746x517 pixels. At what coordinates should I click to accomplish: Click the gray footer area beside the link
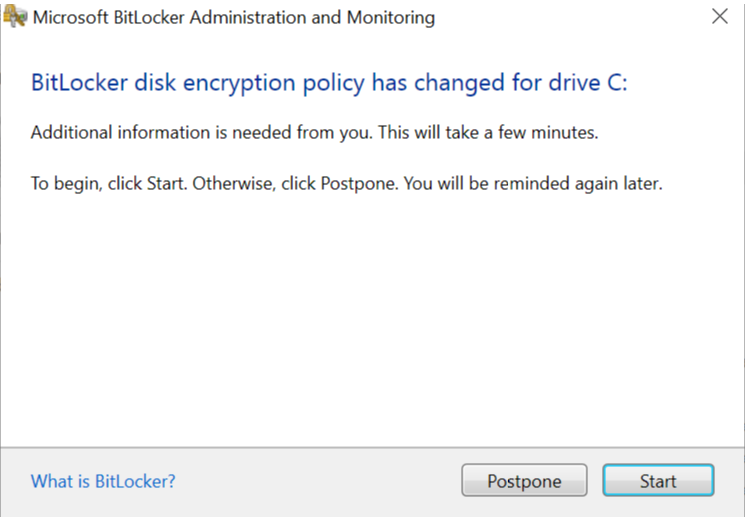320,481
